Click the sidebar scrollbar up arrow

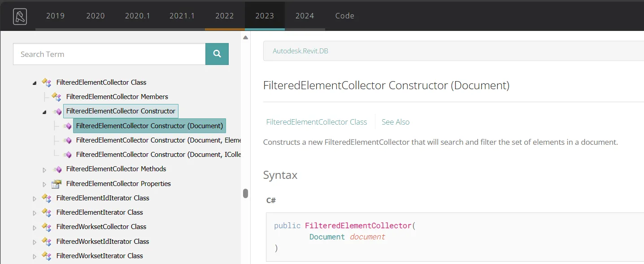coord(245,38)
